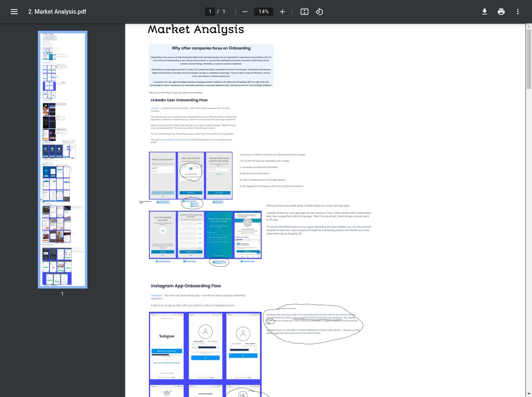
Task: Click the current page number field
Action: click(210, 12)
